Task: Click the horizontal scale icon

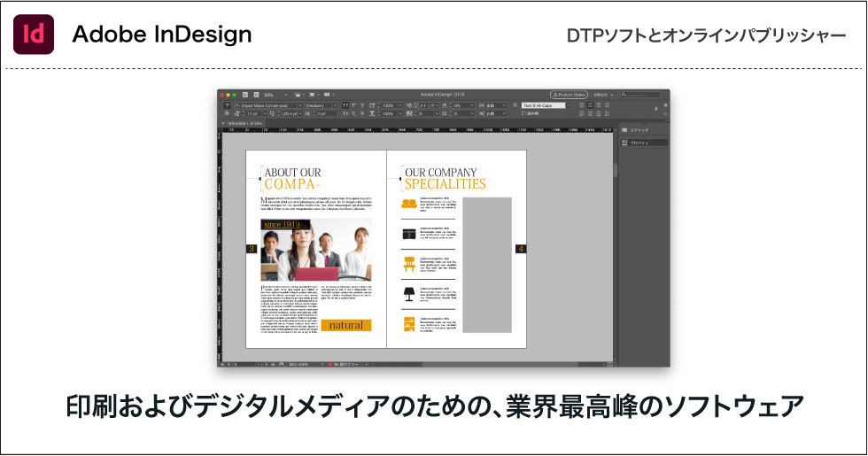Action: [372, 113]
